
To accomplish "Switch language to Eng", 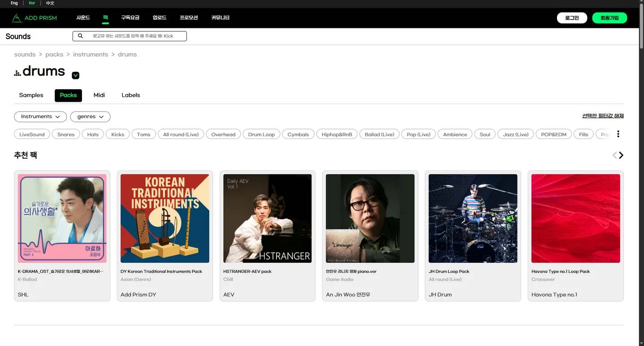I will [x=14, y=3].
